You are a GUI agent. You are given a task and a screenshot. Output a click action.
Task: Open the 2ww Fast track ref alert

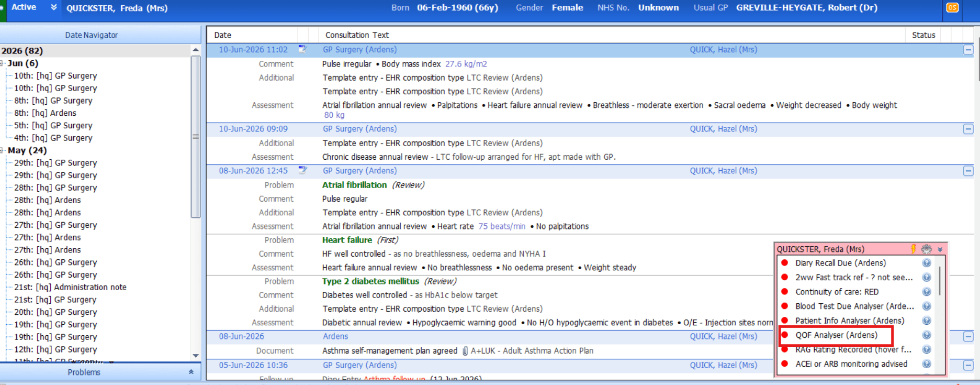click(854, 278)
